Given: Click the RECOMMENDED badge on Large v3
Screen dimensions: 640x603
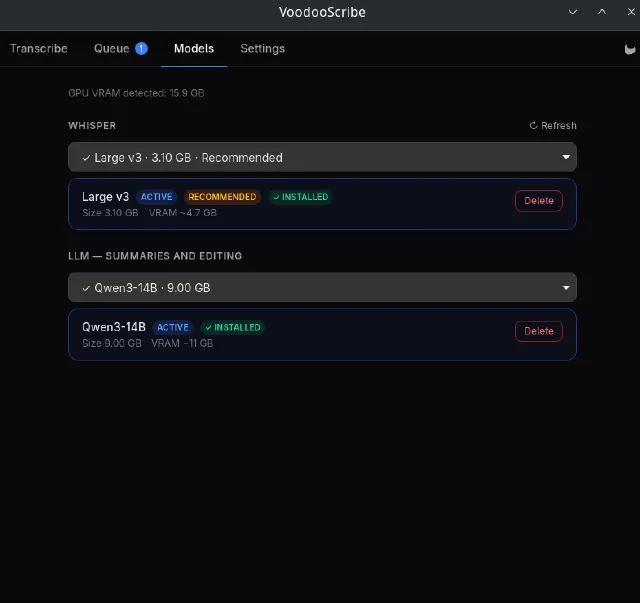Looking at the screenshot, I should click(222, 197).
